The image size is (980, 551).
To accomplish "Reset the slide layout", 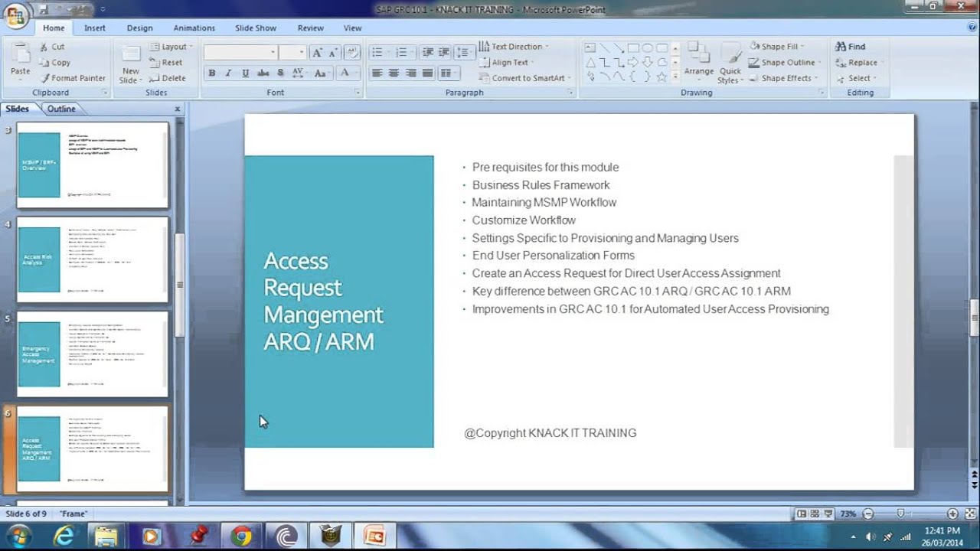I will [x=166, y=63].
